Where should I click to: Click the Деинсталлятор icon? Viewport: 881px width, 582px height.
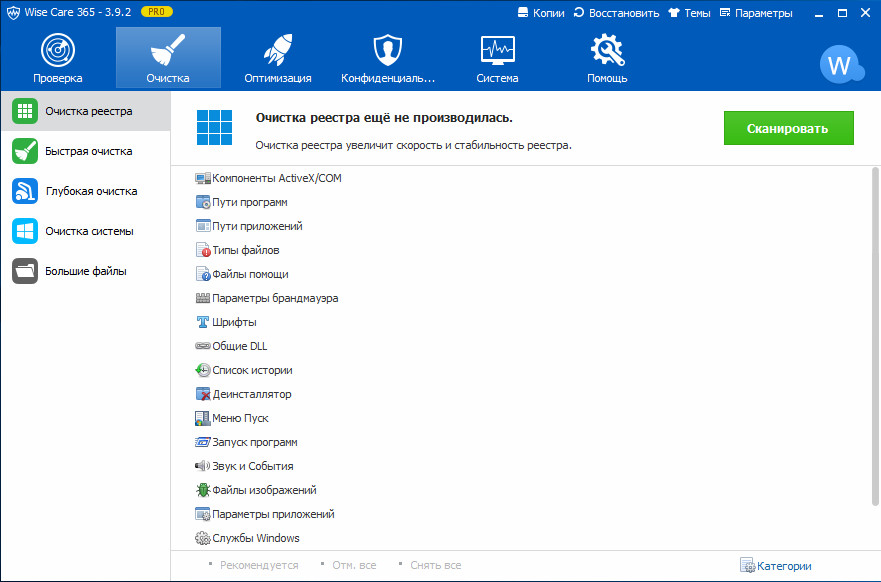coord(202,394)
